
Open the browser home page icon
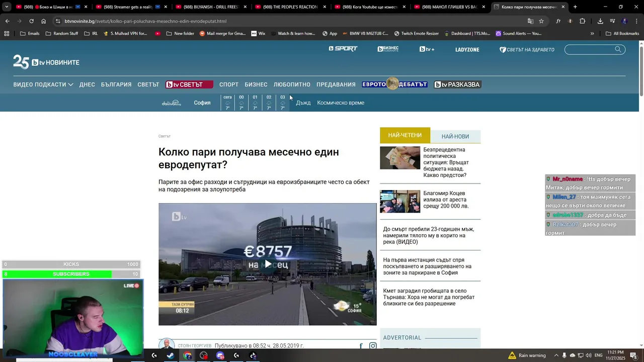tap(43, 21)
